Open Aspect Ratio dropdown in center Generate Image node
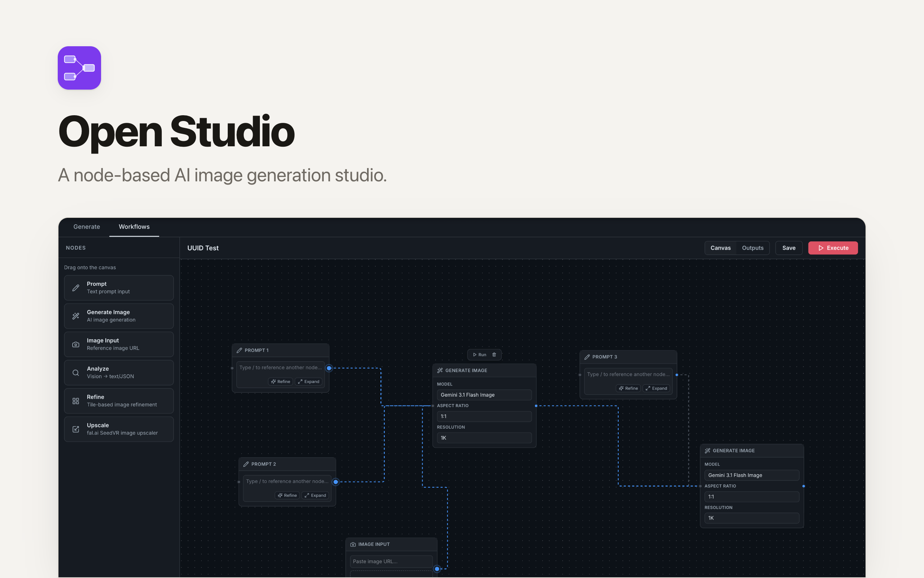 (x=484, y=416)
